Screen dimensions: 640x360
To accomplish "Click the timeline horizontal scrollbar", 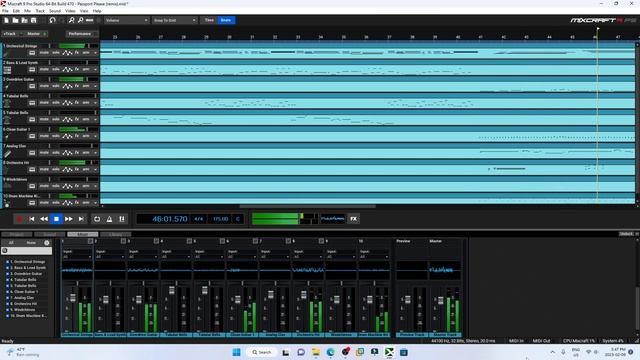I will [307, 207].
